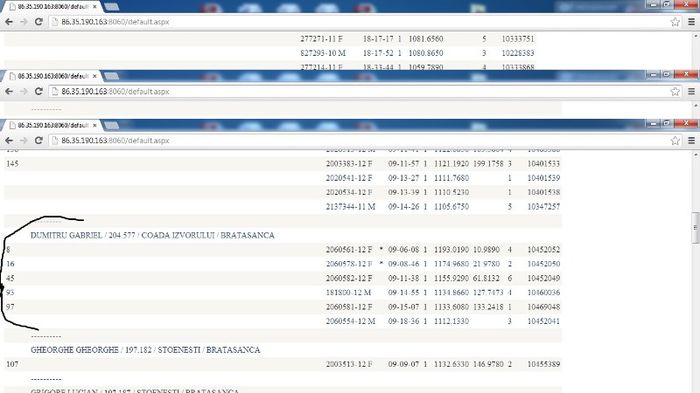Go back in the front browser window
This screenshot has width=700, height=393.
pos(9,141)
